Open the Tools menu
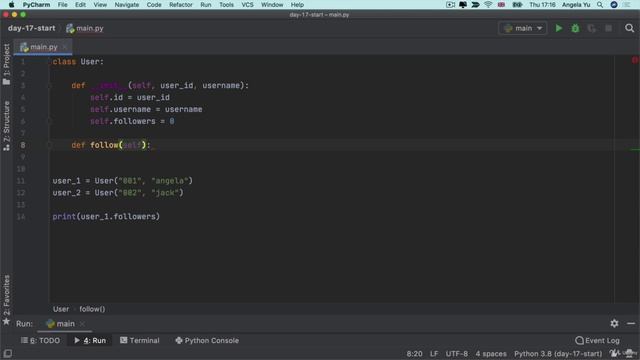This screenshot has width=640, height=360. [226, 4]
